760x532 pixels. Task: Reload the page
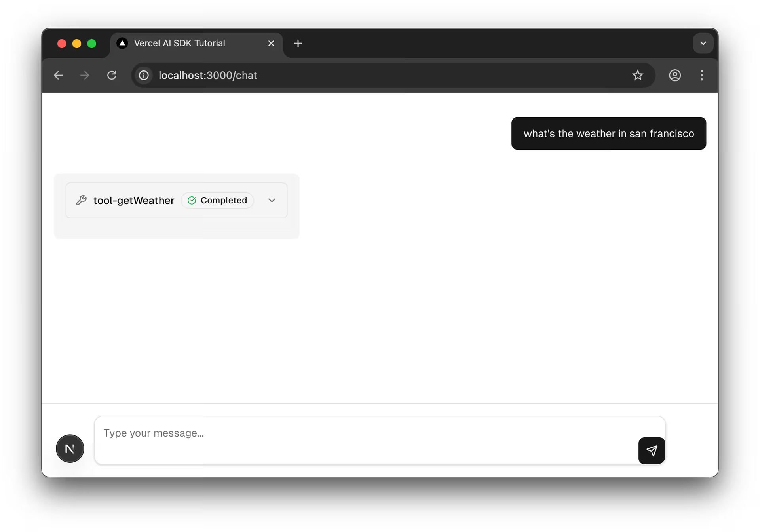(x=112, y=75)
